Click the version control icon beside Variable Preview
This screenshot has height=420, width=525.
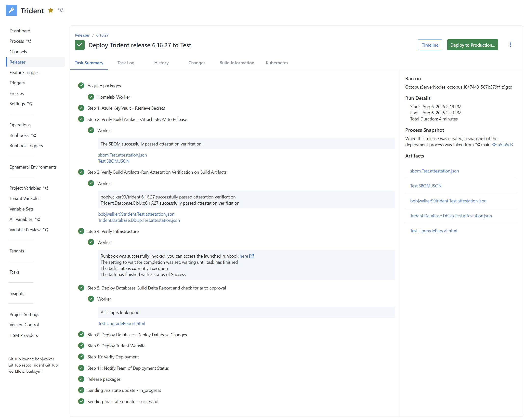tap(45, 230)
